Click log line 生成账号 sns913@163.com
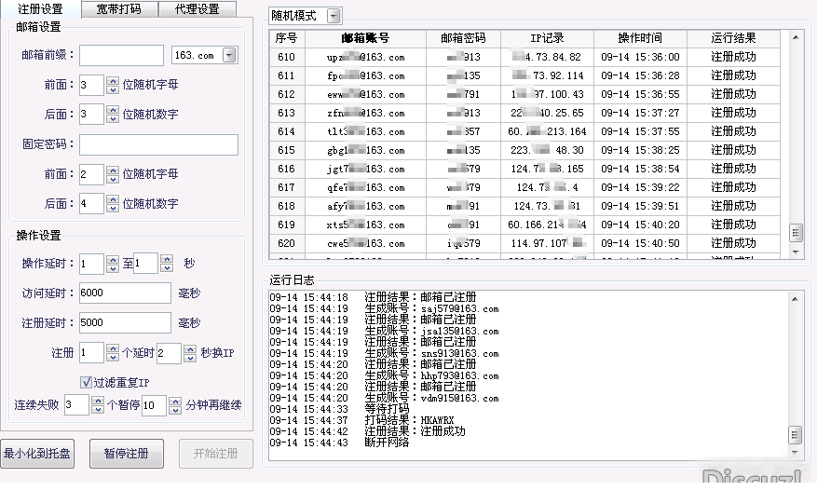The height and width of the screenshot is (504, 817). [384, 353]
